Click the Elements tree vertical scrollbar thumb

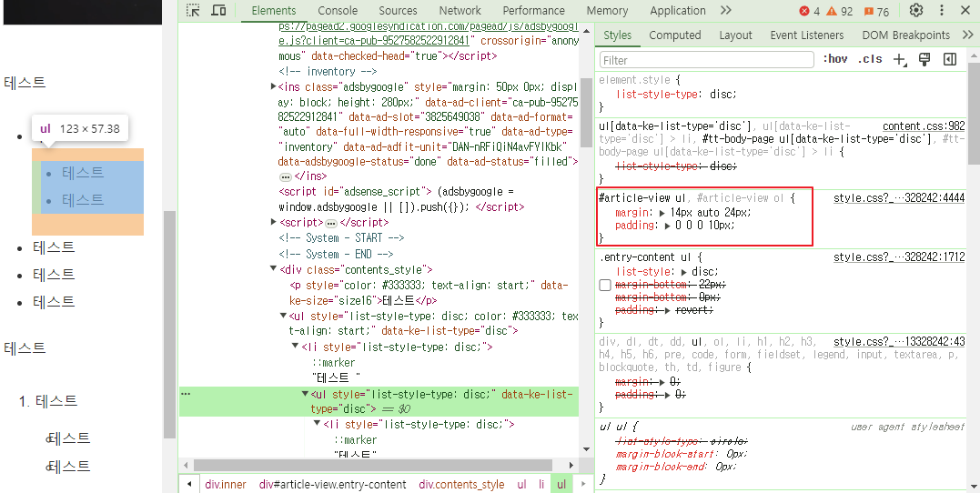click(x=586, y=113)
